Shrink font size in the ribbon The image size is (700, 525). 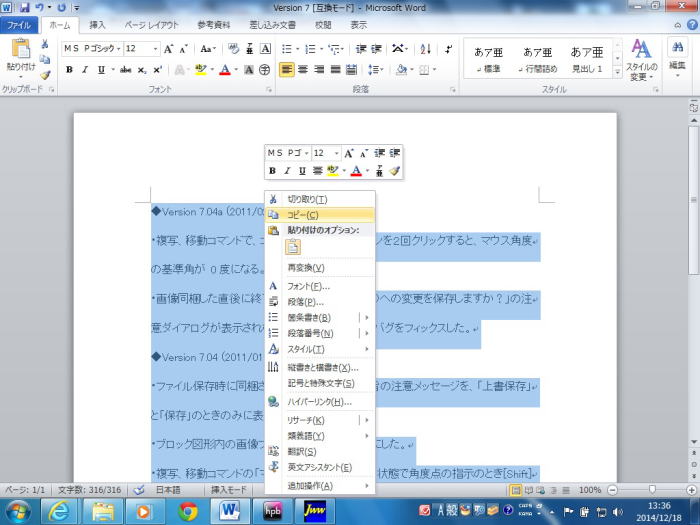coord(183,49)
